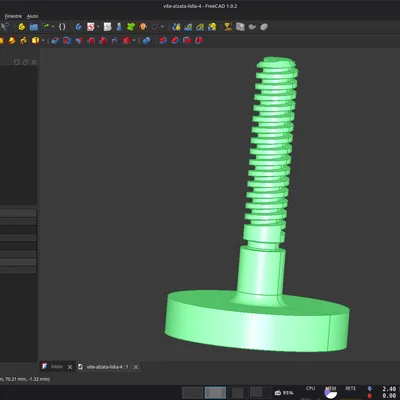The width and height of the screenshot is (400, 400).
Task: Click the Additive Primitive yellow box icon
Action: click(35, 41)
